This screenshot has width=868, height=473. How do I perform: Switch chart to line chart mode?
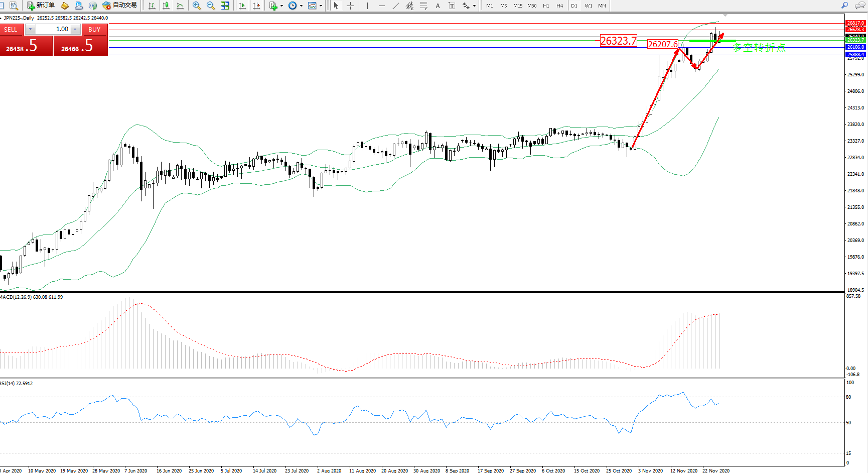coord(180,6)
